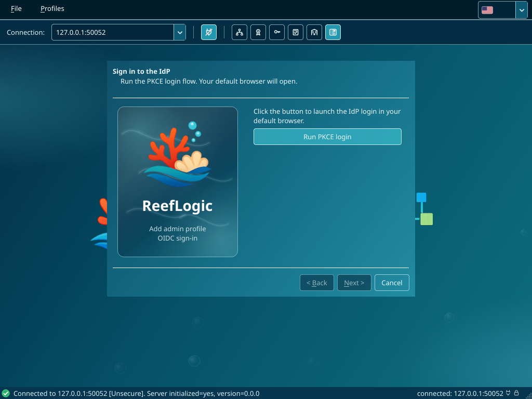Open the warehouse building toolbar icon
The width and height of the screenshot is (532, 399).
point(314,32)
